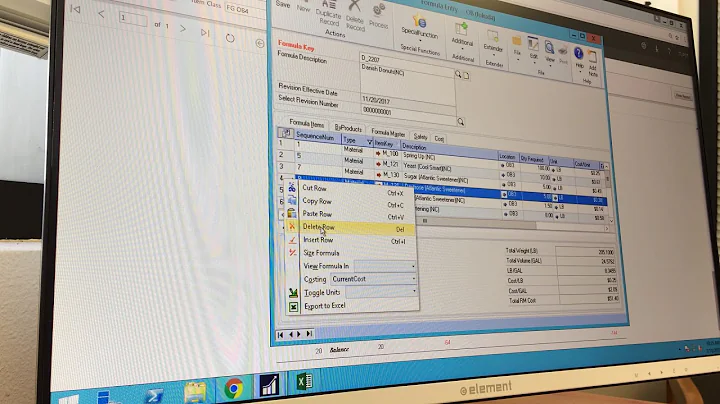The width and height of the screenshot is (720, 404).
Task: Switch to the Formula Master tab
Action: (388, 133)
